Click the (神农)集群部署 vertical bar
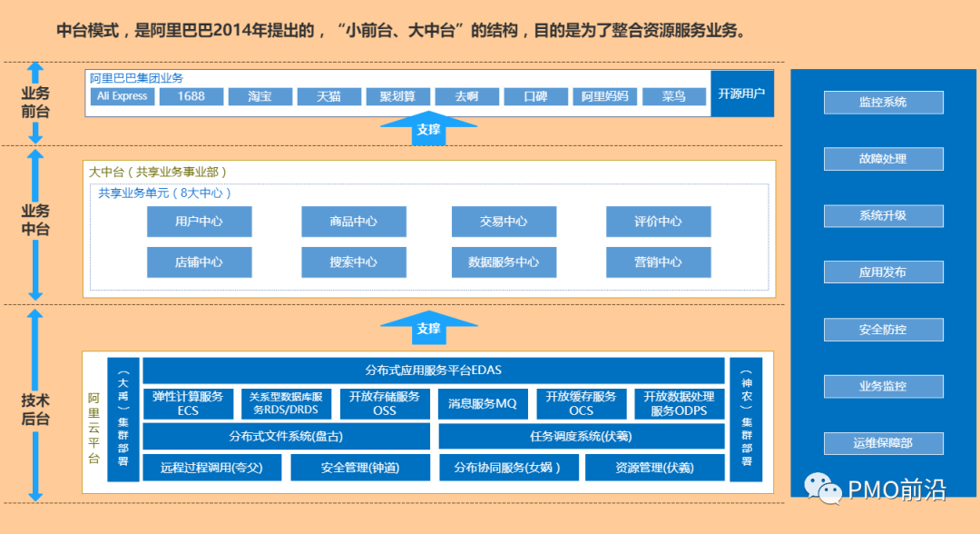Screen dimensions: 980x534 tap(746, 420)
